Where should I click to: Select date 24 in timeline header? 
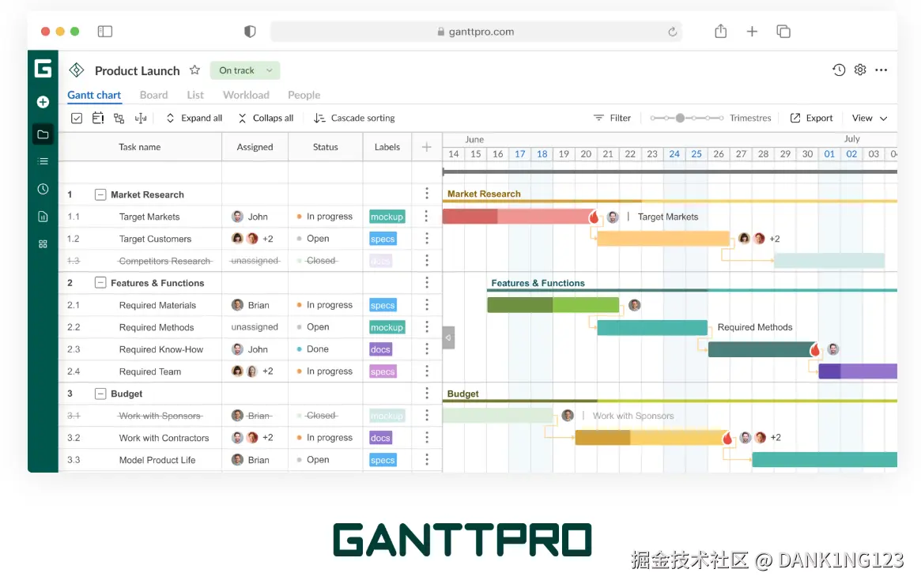tap(674, 154)
